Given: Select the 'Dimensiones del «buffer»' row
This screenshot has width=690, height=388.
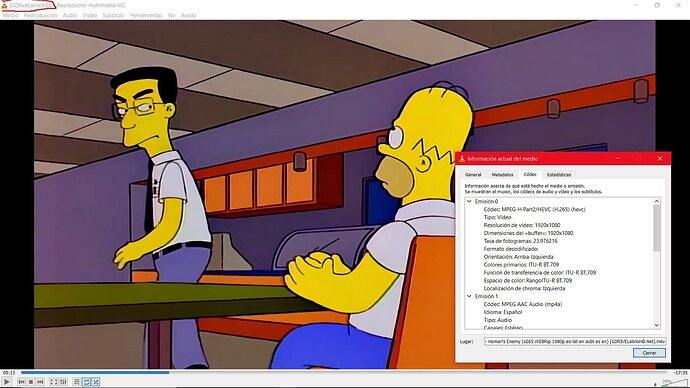Looking at the screenshot, I should 528,233.
